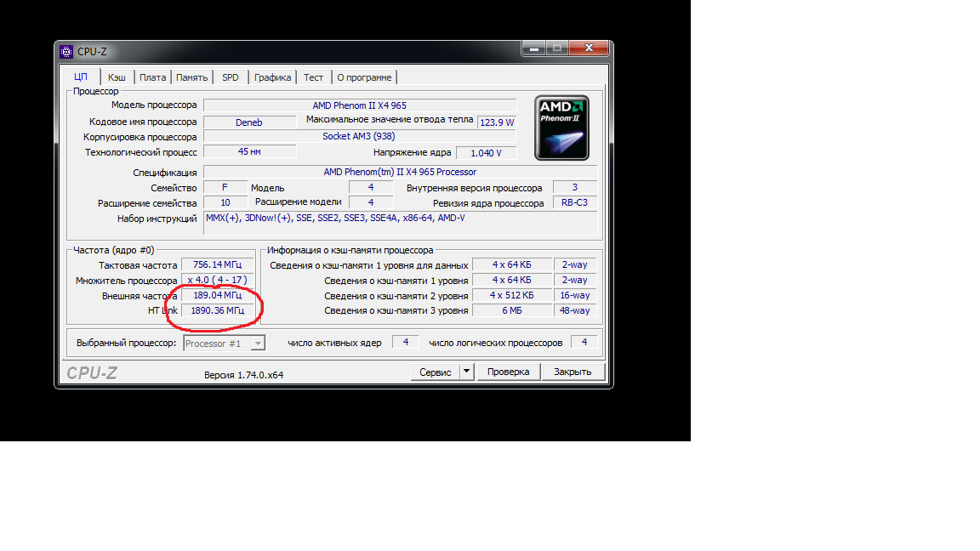
Task: Click the 48-way associativity value
Action: click(575, 310)
